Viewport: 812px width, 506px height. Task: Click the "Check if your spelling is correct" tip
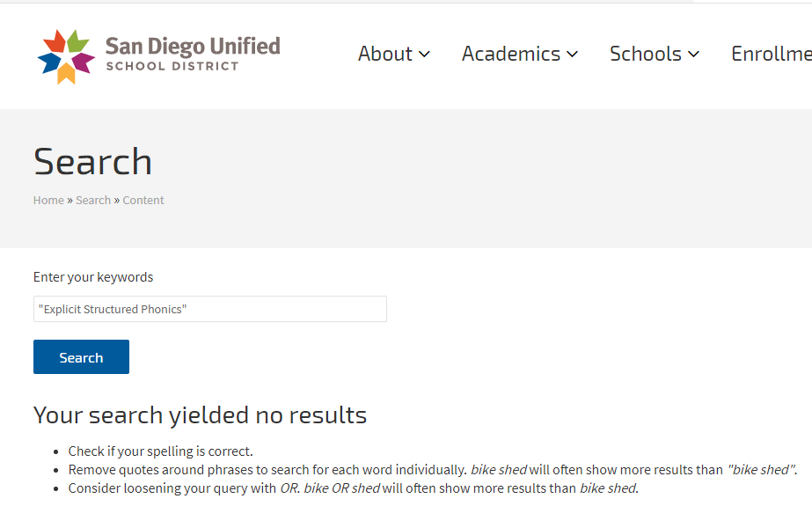coord(161,451)
